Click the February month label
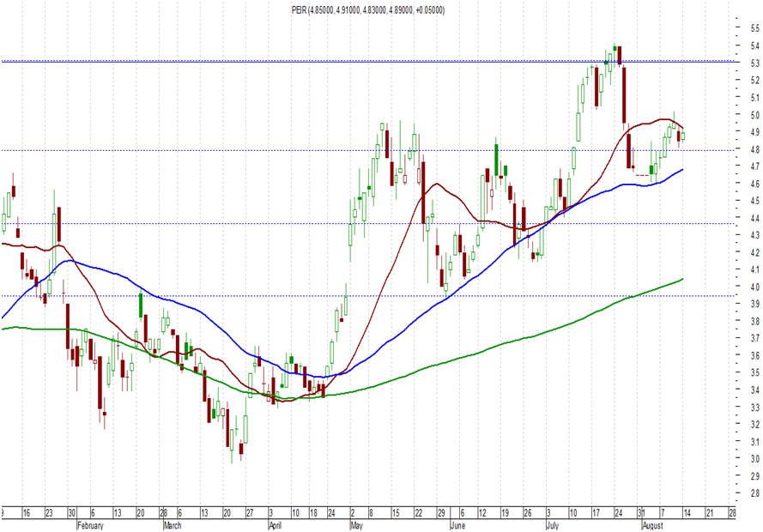This screenshot has width=763, height=532. (x=90, y=526)
